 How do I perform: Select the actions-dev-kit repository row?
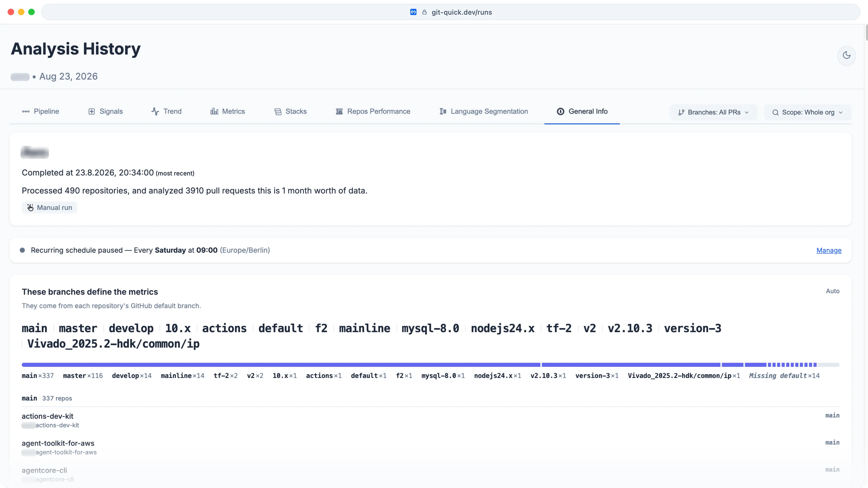[431, 420]
